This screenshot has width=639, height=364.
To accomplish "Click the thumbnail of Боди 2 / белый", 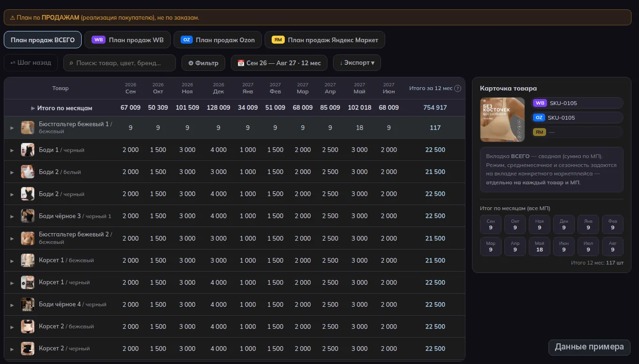I will pyautogui.click(x=28, y=172).
